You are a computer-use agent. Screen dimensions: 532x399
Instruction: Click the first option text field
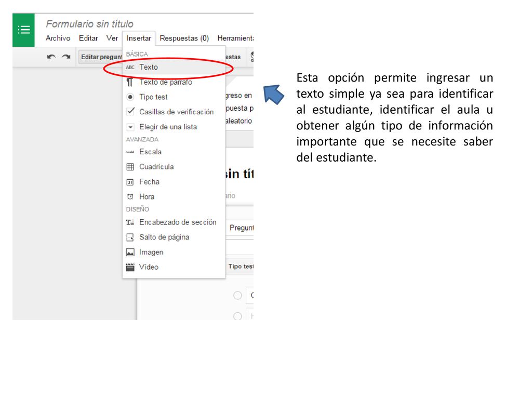pos(250,295)
